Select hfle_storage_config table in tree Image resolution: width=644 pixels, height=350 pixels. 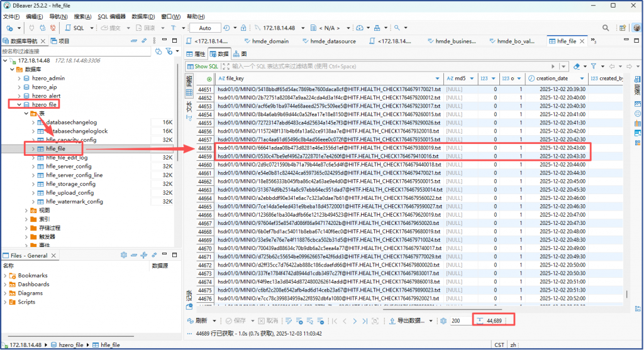(x=69, y=184)
